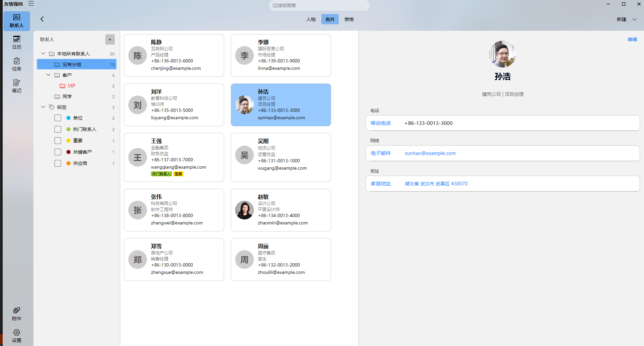The height and width of the screenshot is (346, 644).
Task: Click the back arrow icon
Action: [x=42, y=19]
